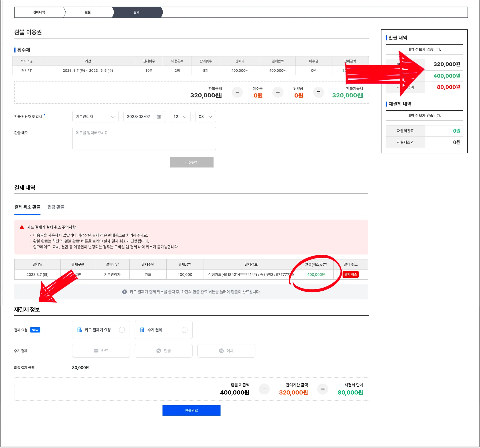This screenshot has height=448, width=480.
Task: Click the red warning triangle icon
Action: (22, 227)
